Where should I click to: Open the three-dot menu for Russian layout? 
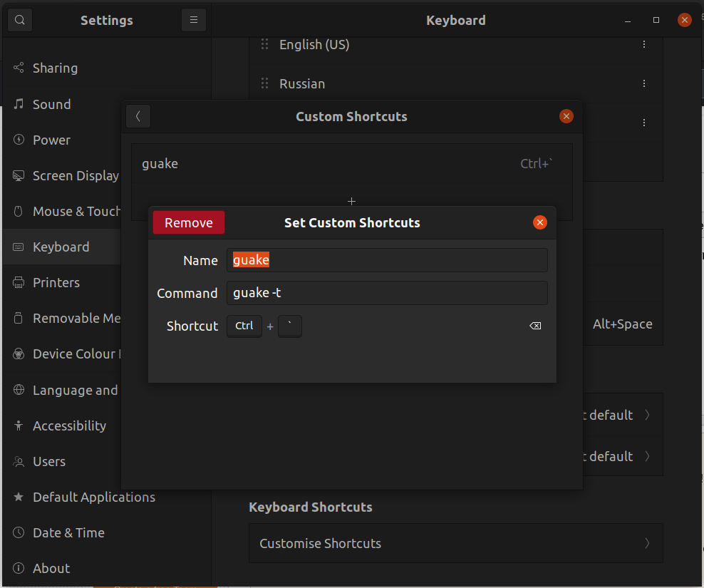click(644, 83)
